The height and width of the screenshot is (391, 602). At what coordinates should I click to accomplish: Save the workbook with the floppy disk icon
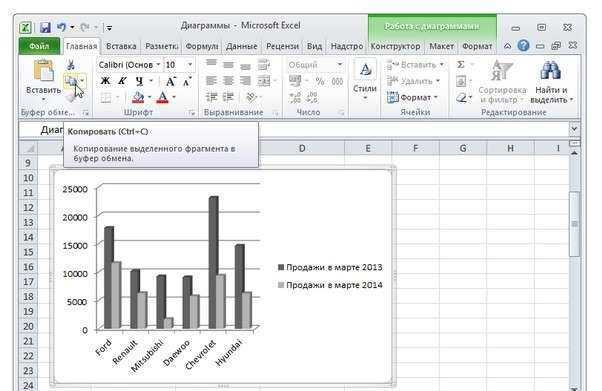[x=45, y=28]
